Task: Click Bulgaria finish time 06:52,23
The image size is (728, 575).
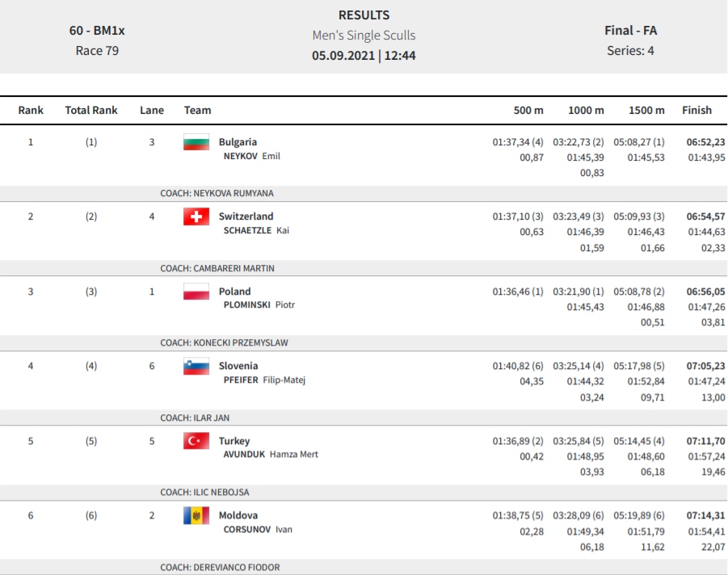Action: pyautogui.click(x=705, y=142)
